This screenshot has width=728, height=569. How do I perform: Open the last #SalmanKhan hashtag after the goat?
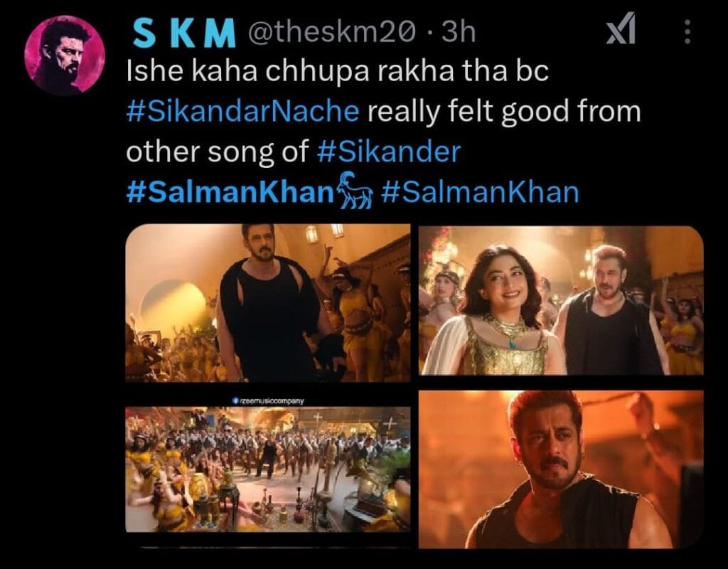coord(480,192)
